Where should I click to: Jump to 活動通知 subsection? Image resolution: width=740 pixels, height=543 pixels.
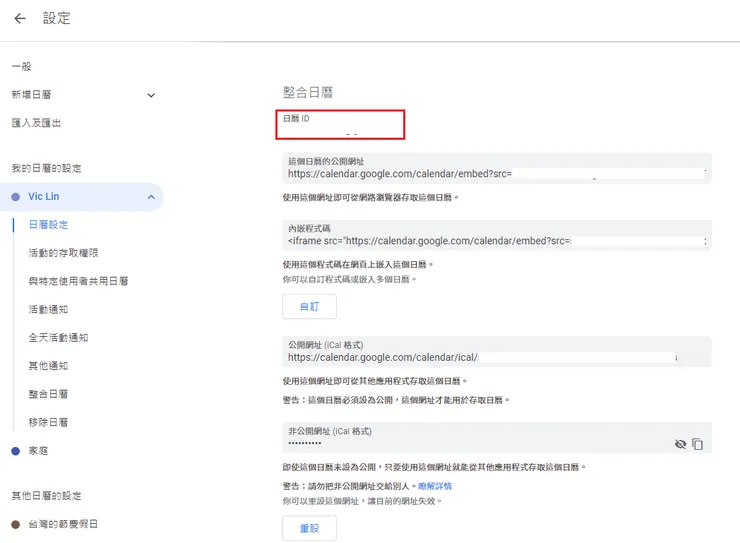pyautogui.click(x=48, y=309)
